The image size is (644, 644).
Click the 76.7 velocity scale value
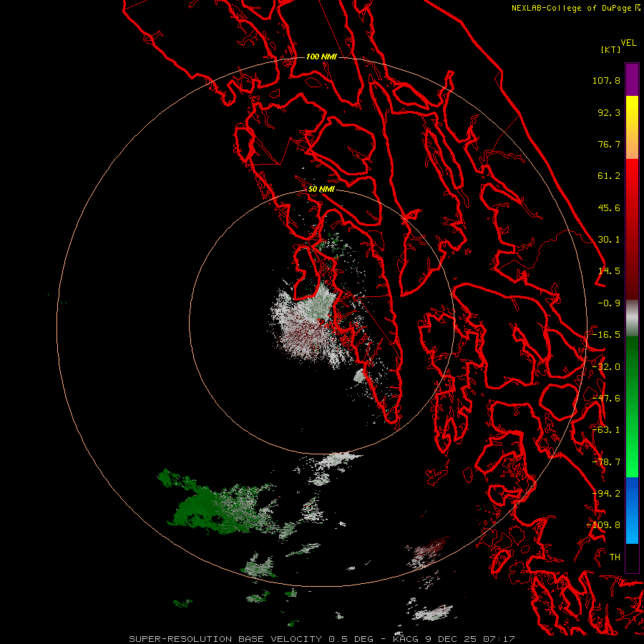point(609,144)
